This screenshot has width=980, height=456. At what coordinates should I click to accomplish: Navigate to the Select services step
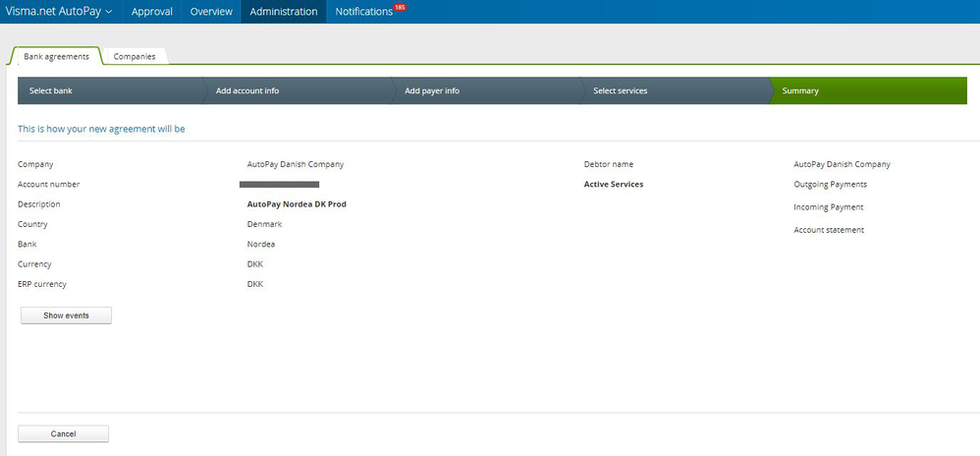tap(676, 90)
